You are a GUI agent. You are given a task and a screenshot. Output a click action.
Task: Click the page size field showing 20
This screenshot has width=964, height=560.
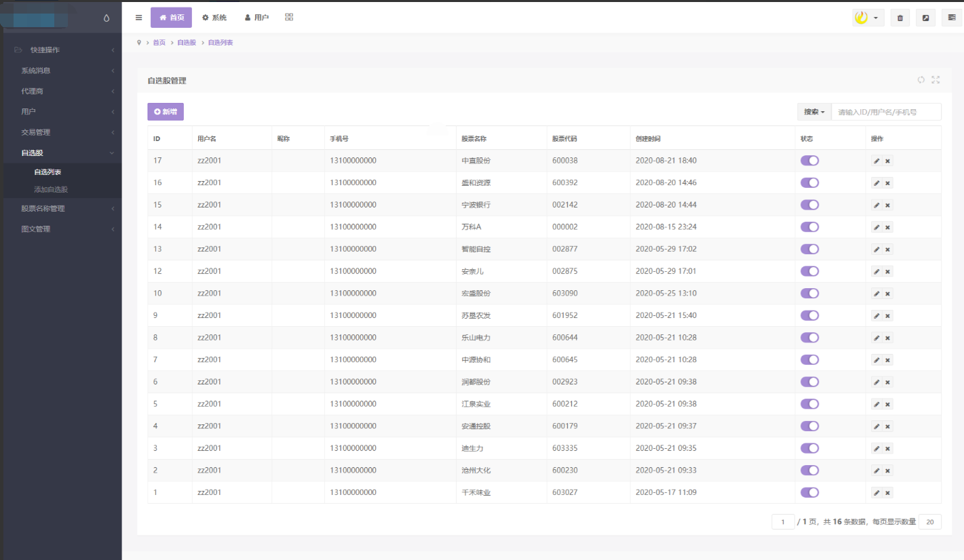[x=929, y=522]
